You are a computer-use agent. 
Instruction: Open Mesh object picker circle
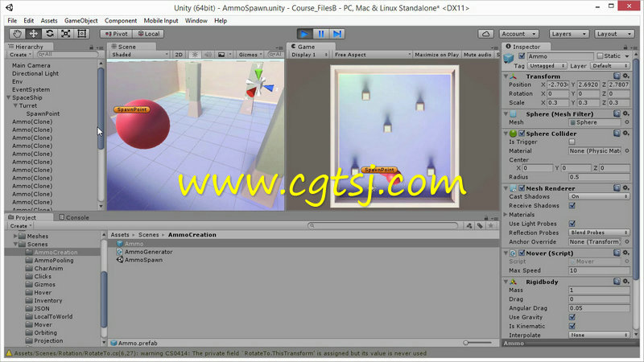(627, 122)
